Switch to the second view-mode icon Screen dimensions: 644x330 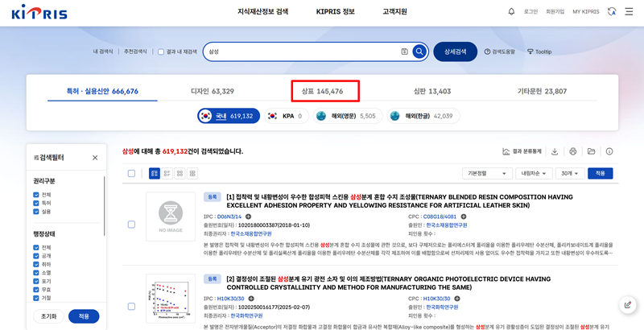point(167,173)
